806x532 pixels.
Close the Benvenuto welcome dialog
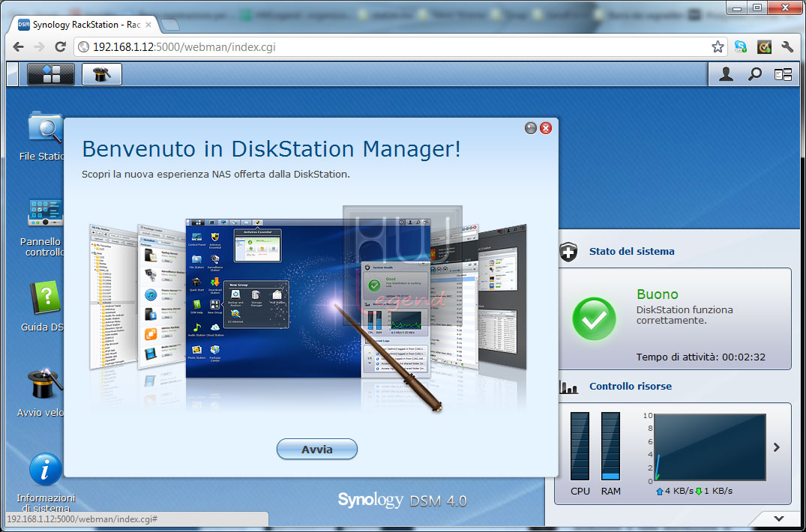pos(546,128)
